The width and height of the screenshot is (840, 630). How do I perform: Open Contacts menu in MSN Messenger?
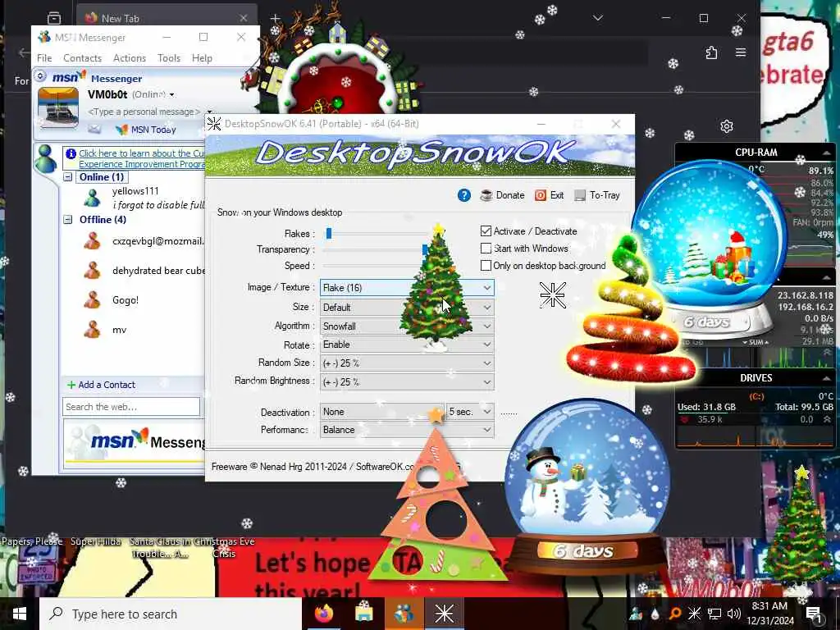click(82, 58)
